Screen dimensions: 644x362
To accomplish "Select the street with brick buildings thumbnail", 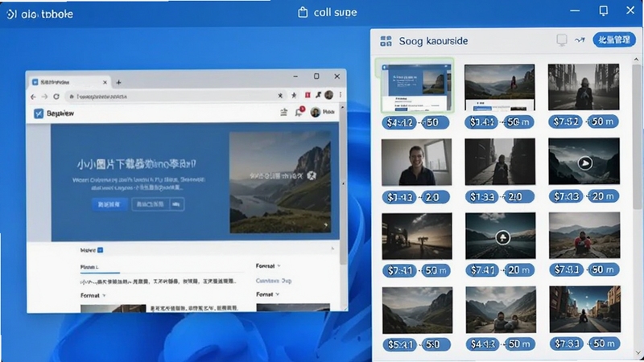I will tap(584, 310).
